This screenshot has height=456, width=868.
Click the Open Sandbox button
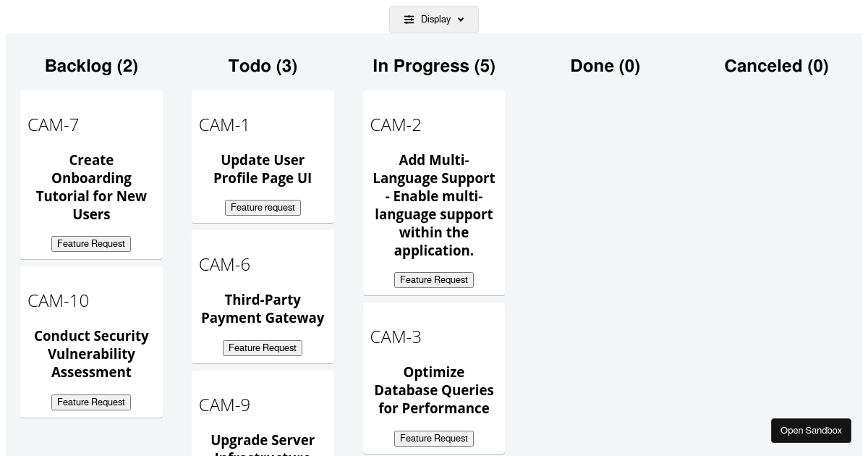(811, 431)
